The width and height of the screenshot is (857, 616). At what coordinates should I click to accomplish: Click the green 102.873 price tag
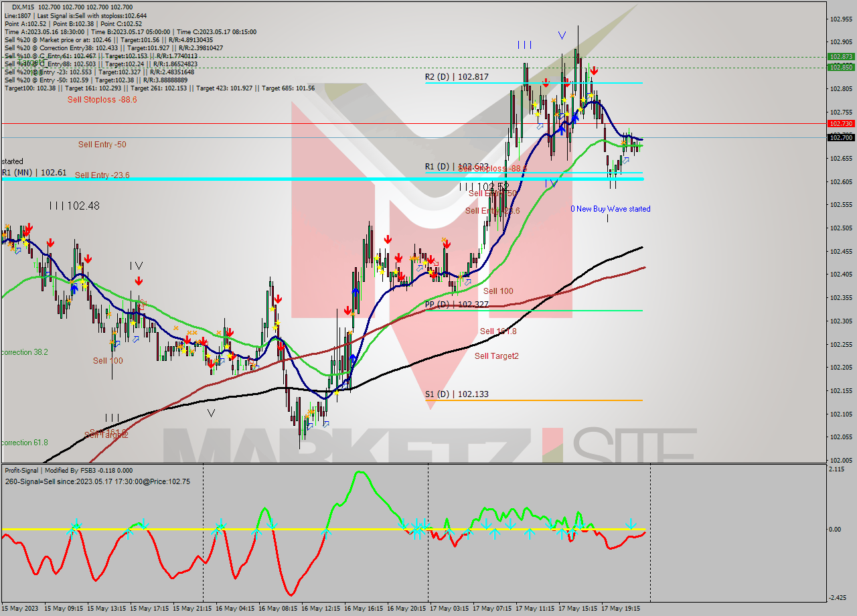click(x=841, y=57)
